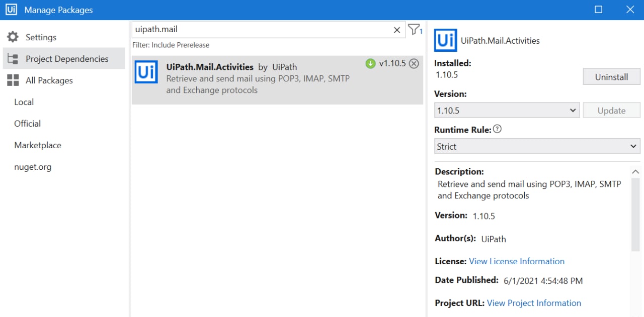Screen dimensions: 644x317
Task: Maximize the Manage Packages window
Action: pos(598,10)
